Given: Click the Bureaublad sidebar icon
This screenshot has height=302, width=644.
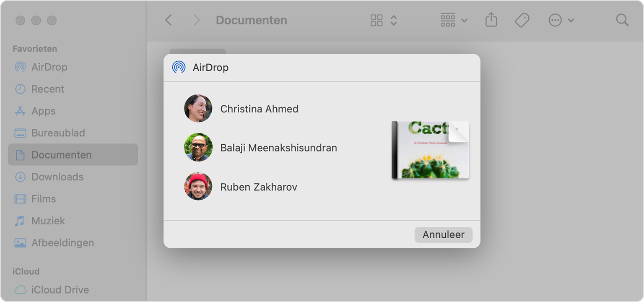Looking at the screenshot, I should pyautogui.click(x=20, y=133).
